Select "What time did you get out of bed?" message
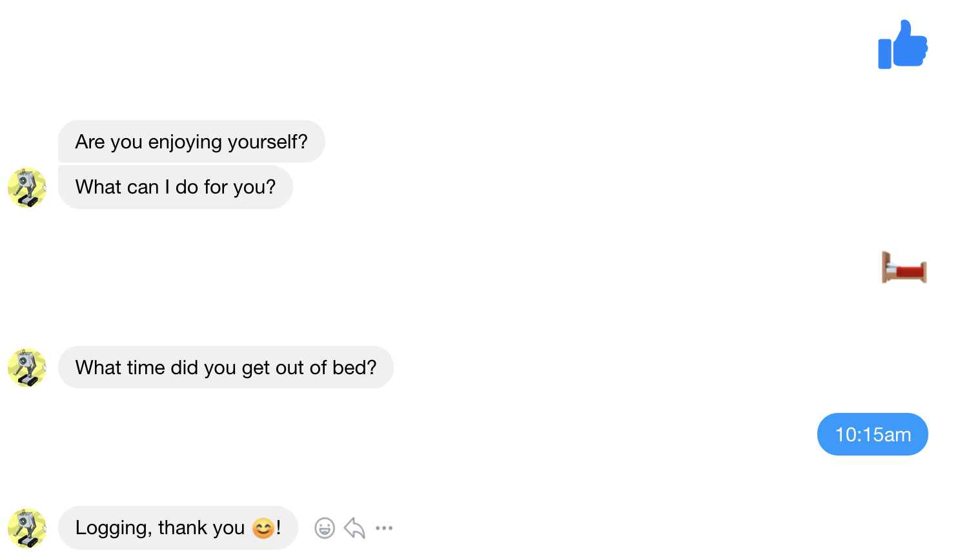This screenshot has height=560, width=958. [x=225, y=368]
